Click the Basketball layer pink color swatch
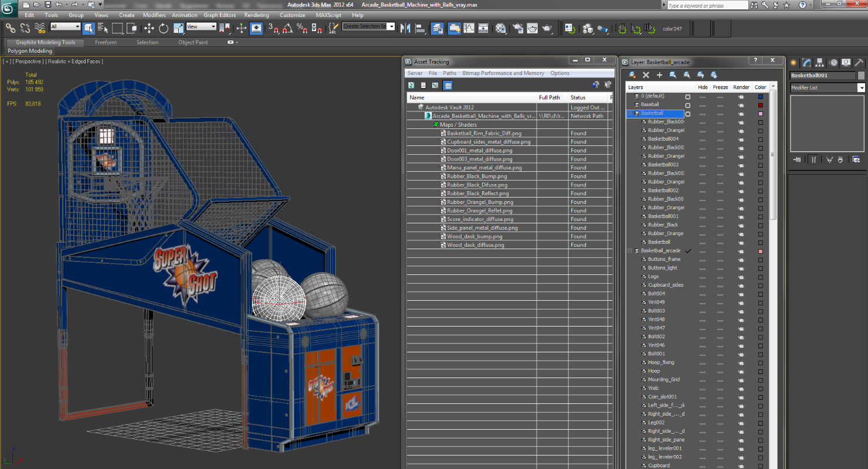This screenshot has width=868, height=469. click(x=760, y=114)
